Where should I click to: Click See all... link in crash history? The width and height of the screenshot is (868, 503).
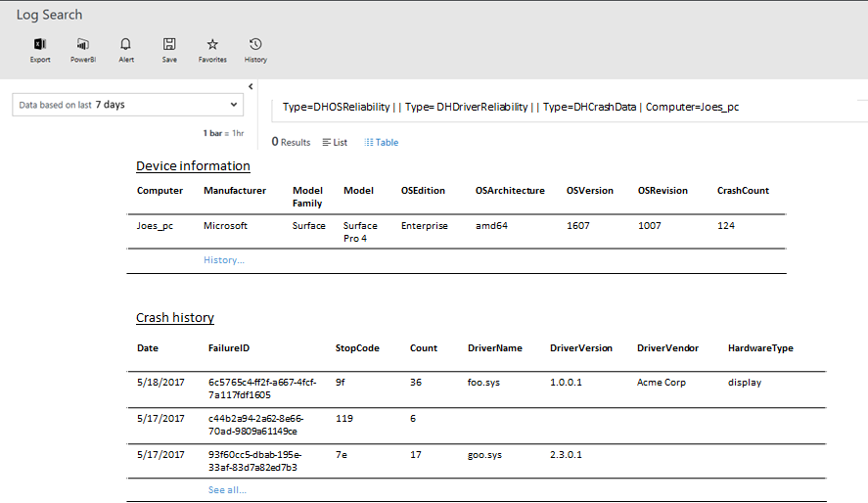point(227,490)
